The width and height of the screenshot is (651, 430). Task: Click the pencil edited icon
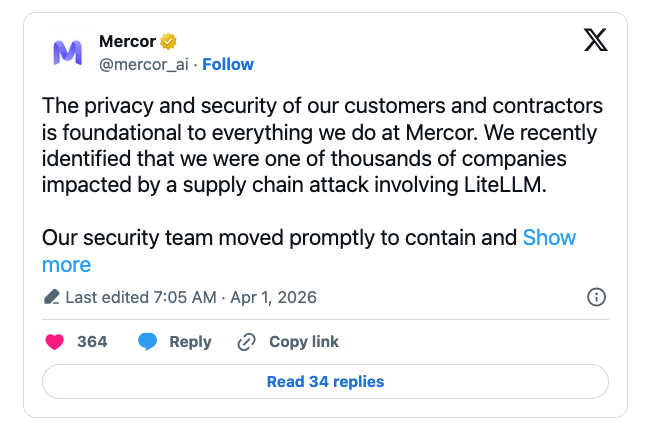point(52,298)
